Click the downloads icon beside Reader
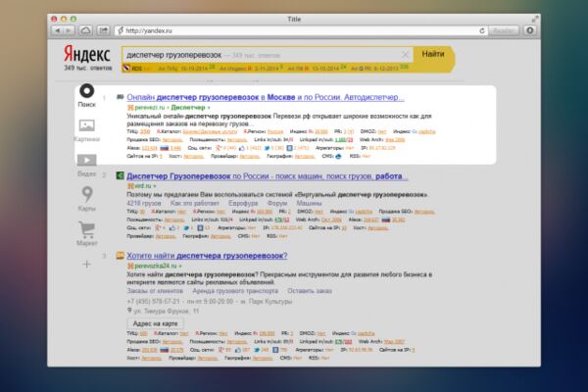Viewport: 588px width, 392px height. click(x=530, y=30)
